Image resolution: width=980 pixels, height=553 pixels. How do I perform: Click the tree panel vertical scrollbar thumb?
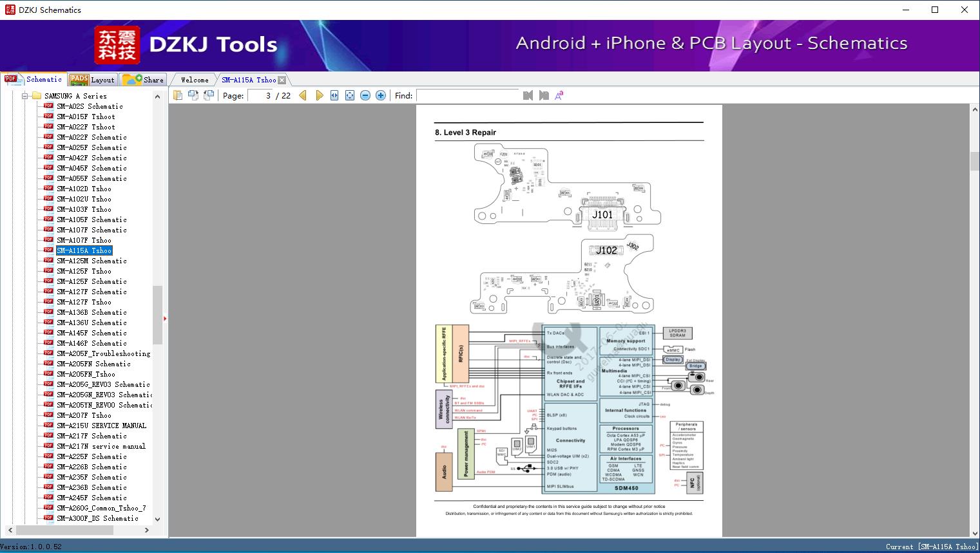click(x=157, y=315)
